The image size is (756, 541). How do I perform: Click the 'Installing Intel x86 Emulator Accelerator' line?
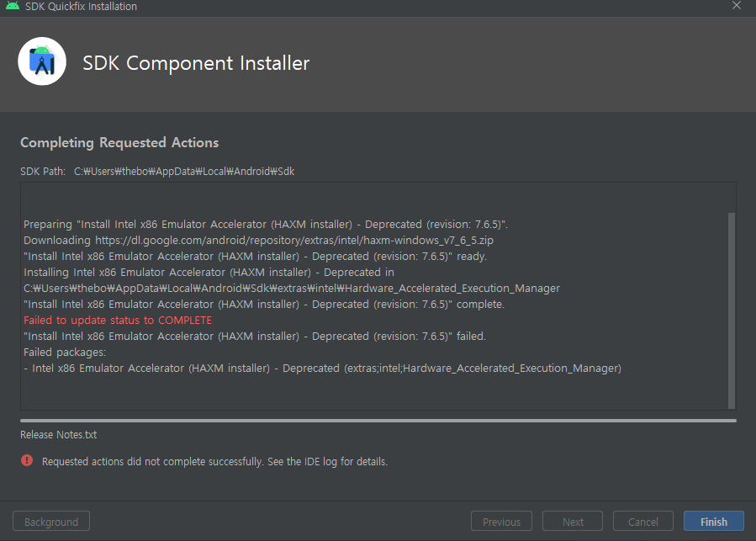(x=209, y=273)
